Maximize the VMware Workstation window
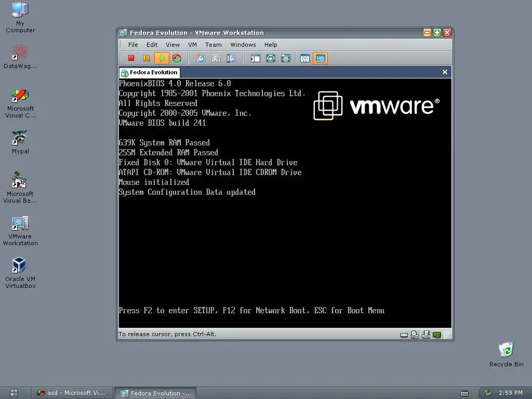Image resolution: width=532 pixels, height=399 pixels. tap(437, 33)
